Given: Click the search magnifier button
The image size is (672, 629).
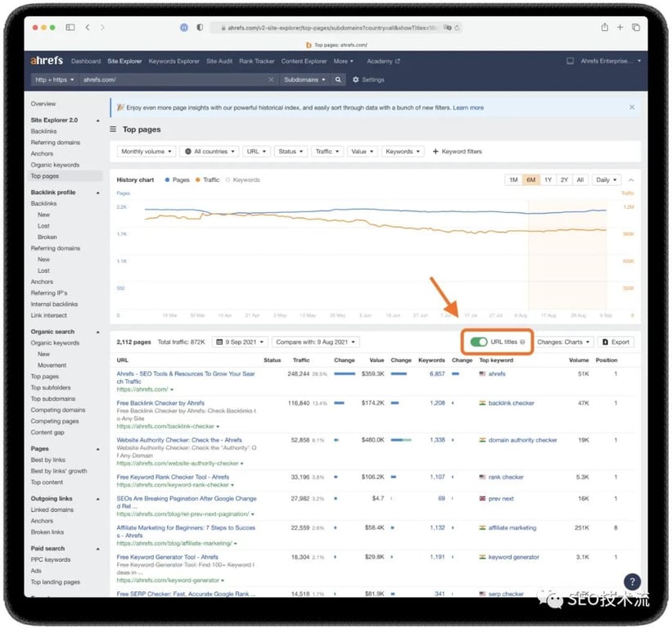Looking at the screenshot, I should pyautogui.click(x=338, y=79).
